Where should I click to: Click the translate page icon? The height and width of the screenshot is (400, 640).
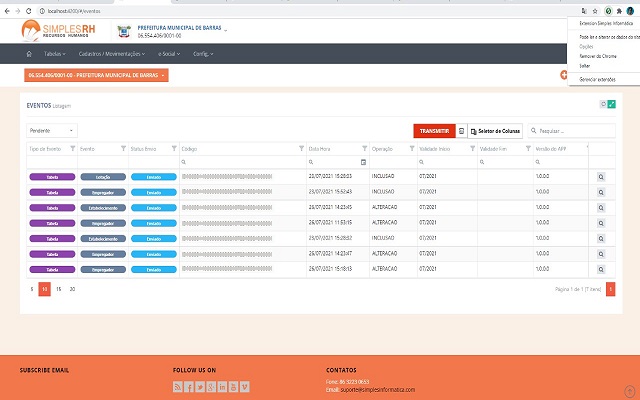(584, 11)
